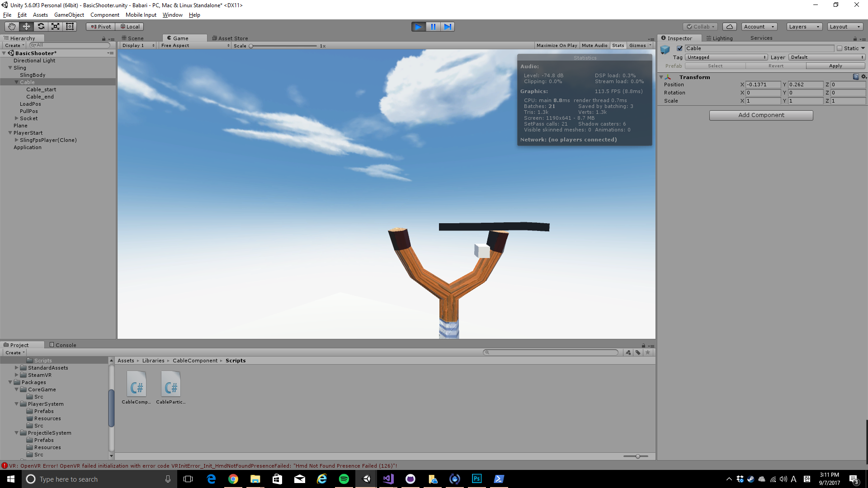Select the Rotate tool

click(x=41, y=26)
